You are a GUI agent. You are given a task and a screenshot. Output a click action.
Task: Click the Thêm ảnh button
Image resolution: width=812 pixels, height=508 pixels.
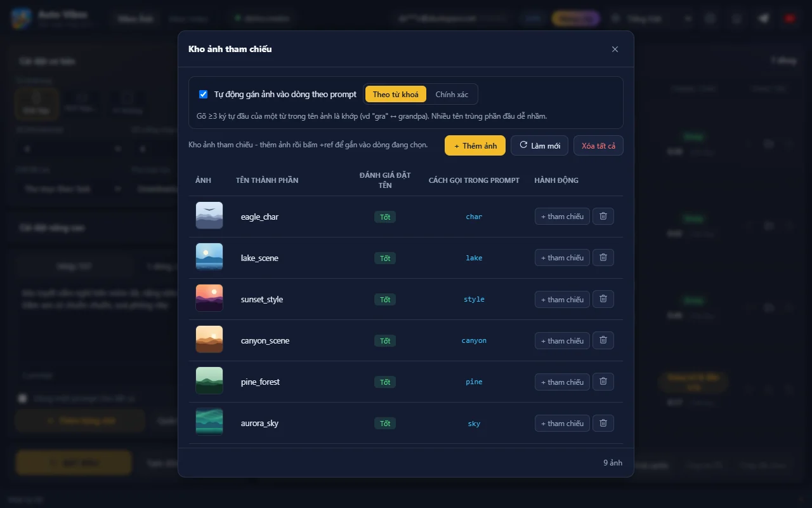click(x=475, y=145)
